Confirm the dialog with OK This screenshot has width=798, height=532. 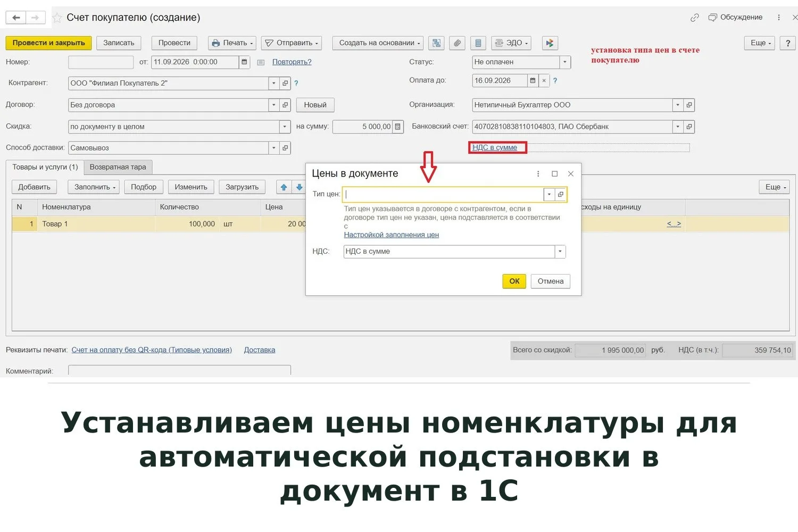(514, 281)
